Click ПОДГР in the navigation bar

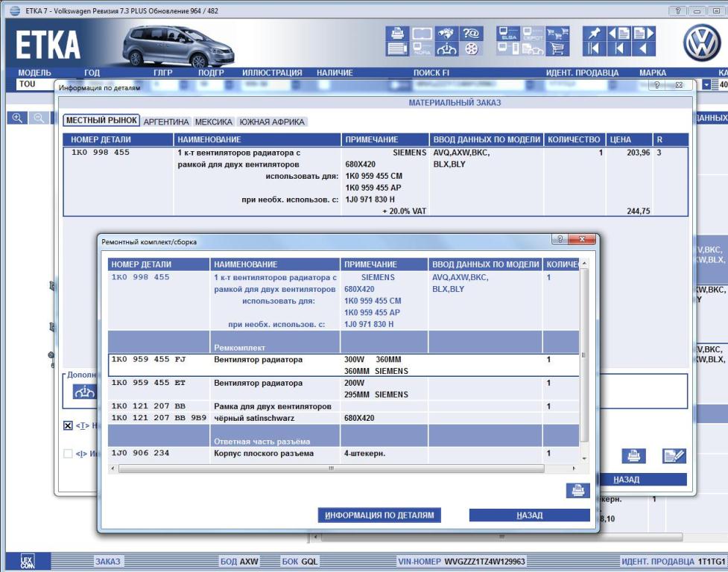[212, 73]
